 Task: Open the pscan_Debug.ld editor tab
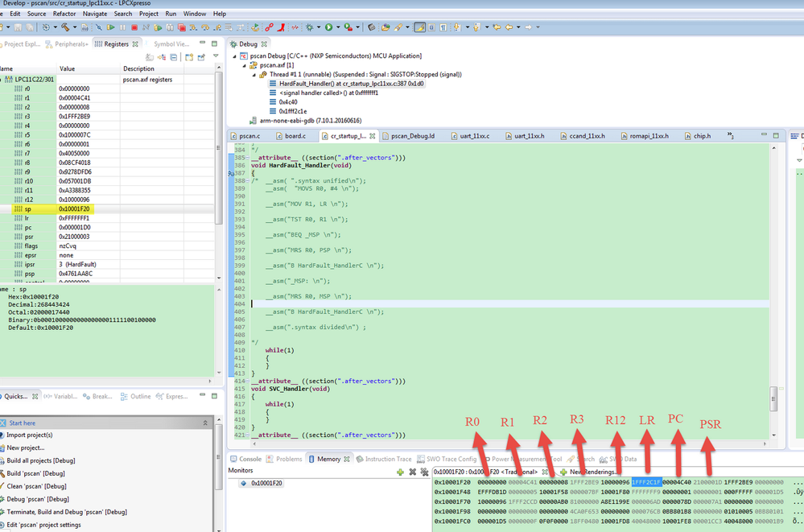(x=412, y=136)
